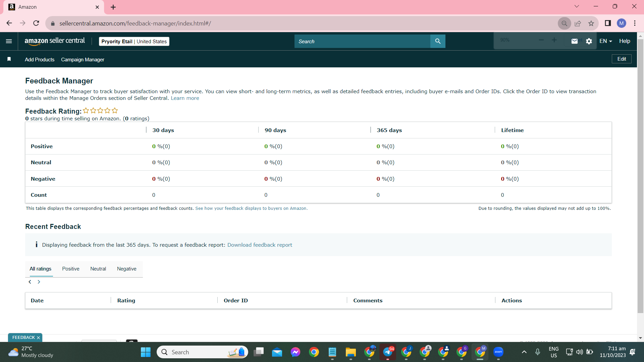Click the 'Count' row label
The height and width of the screenshot is (362, 644).
(x=39, y=195)
